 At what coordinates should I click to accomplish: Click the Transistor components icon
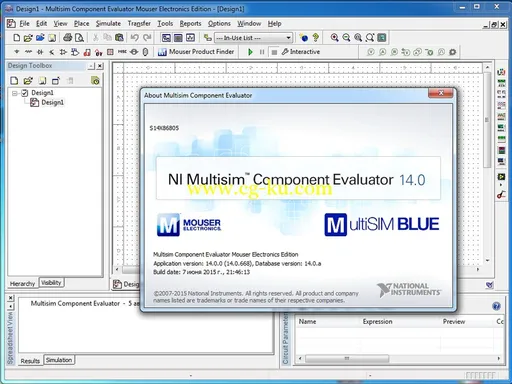point(52,52)
